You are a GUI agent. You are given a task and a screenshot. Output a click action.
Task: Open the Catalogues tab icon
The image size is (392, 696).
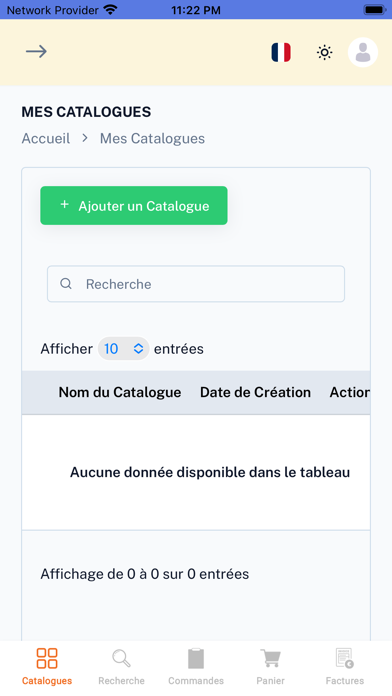[47, 658]
